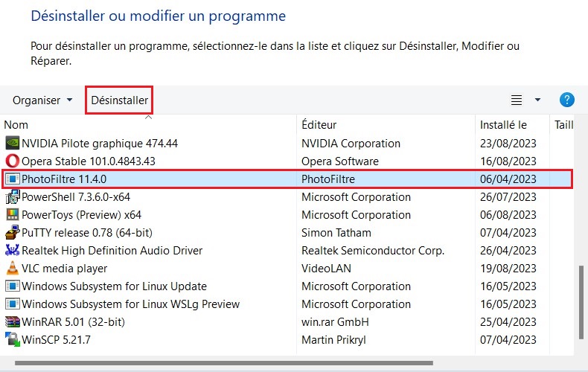Select Opera Stable 101.0.4843.43 entry

pyautogui.click(x=88, y=161)
